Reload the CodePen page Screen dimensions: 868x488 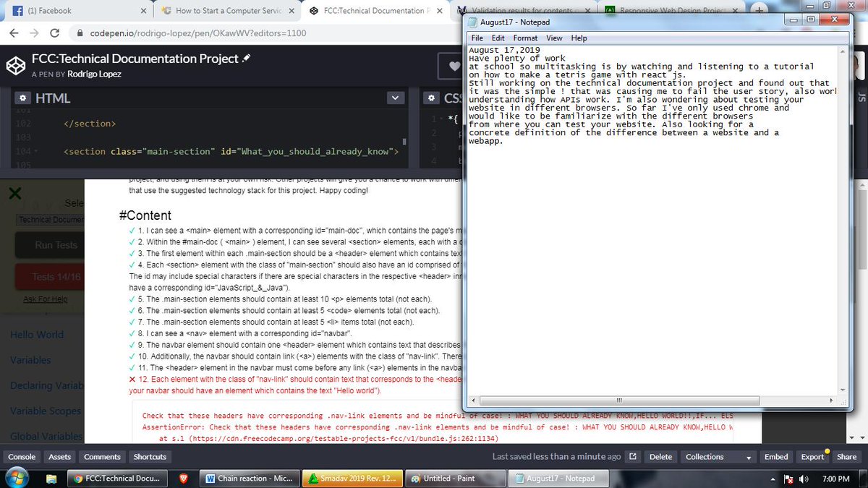[54, 34]
